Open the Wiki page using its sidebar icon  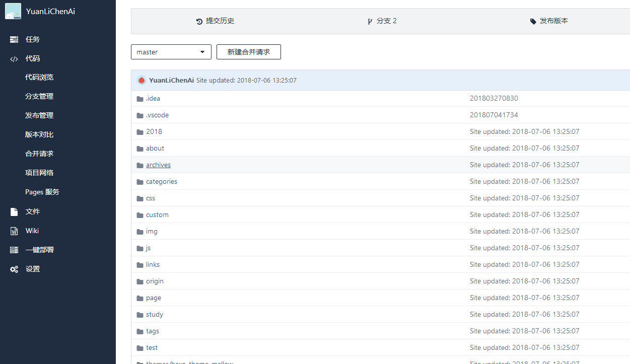coord(14,231)
